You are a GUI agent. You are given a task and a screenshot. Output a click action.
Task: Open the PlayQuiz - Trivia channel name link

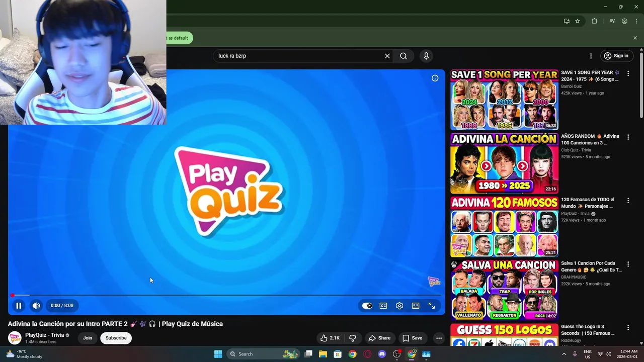[45, 335]
